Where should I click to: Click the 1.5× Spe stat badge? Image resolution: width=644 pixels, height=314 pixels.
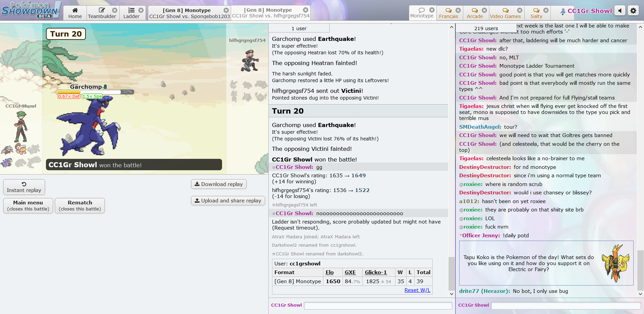point(92,96)
